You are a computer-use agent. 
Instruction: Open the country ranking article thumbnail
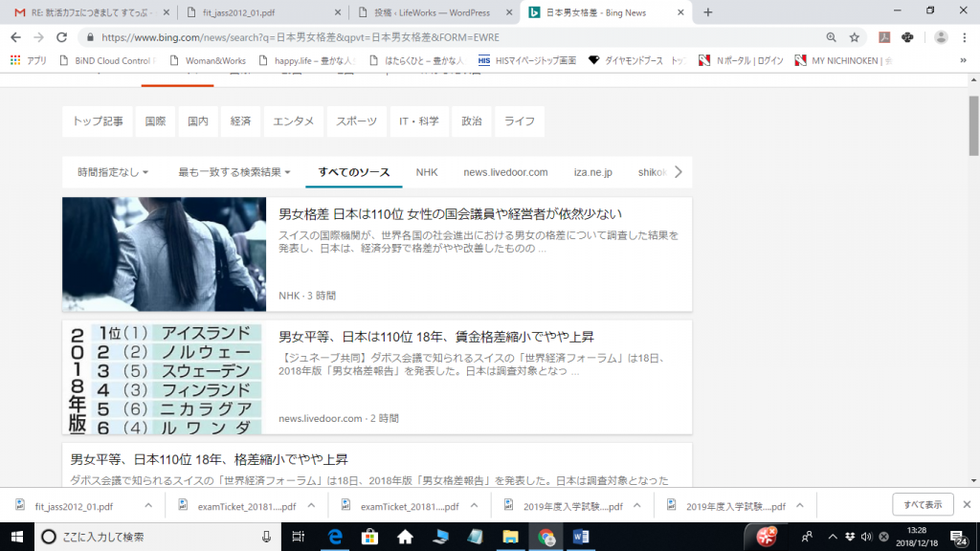pyautogui.click(x=164, y=378)
